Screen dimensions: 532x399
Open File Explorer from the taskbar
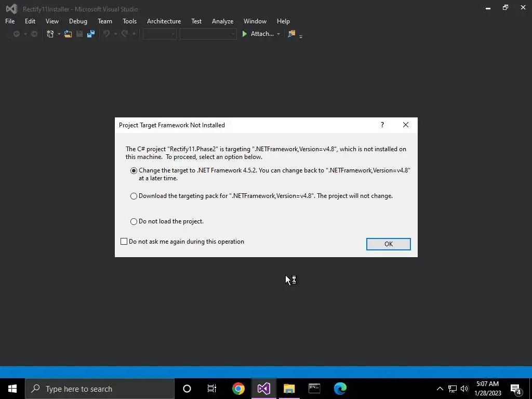point(289,389)
